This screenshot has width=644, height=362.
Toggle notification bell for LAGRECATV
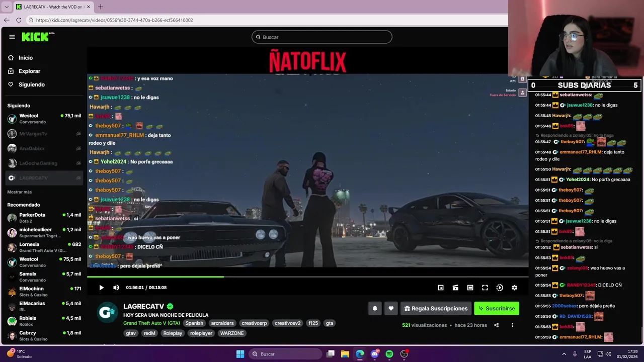coord(375,308)
